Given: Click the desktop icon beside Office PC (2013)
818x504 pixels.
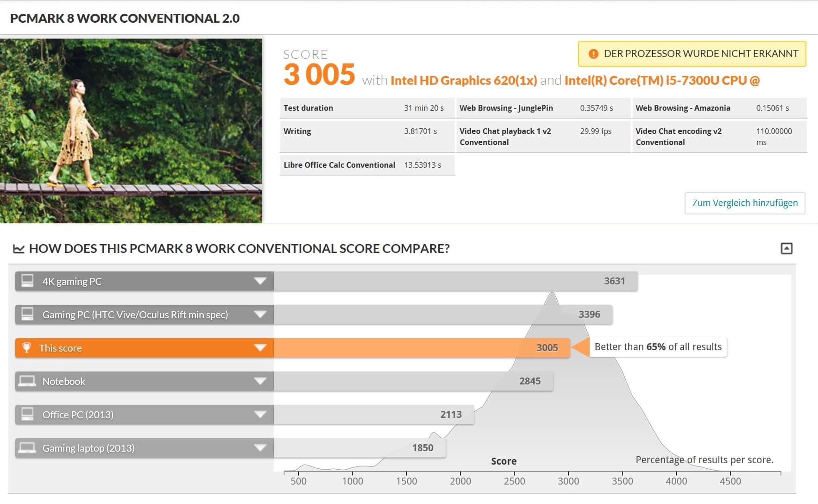Looking at the screenshot, I should click(27, 415).
